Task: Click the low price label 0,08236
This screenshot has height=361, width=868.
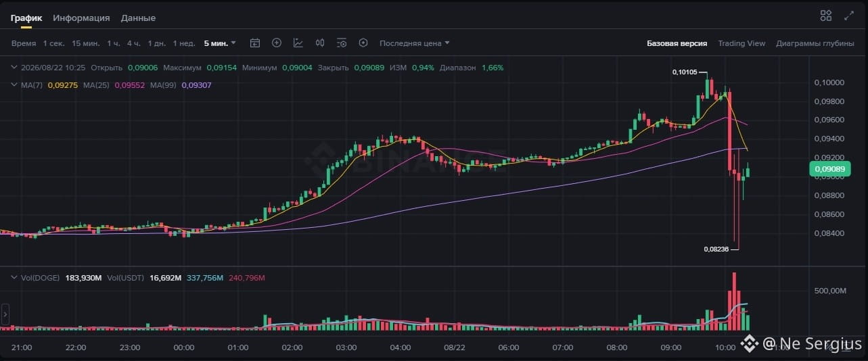Action: point(716,249)
